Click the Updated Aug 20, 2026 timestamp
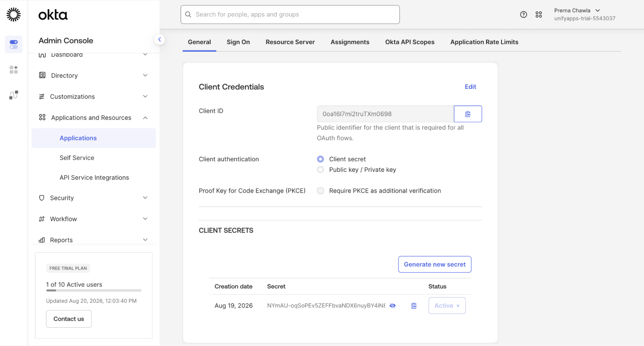The image size is (644, 346). [91, 301]
